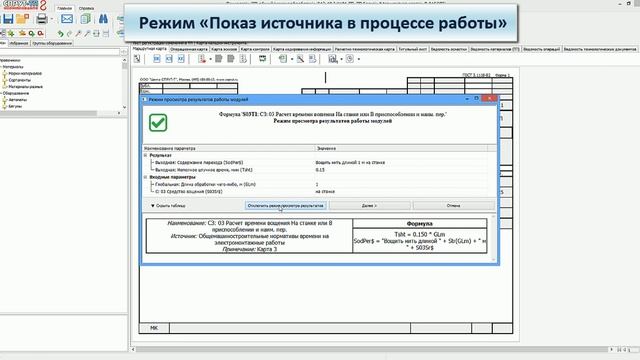This screenshot has width=640, height=360.
Task: Click the search field in left panel
Action: 60,52
